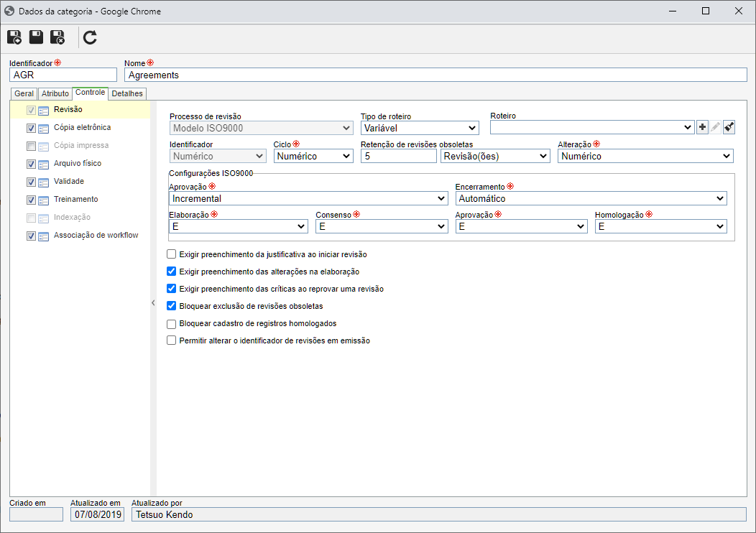Click the retention number field showing 5
Viewport: 756px width, 533px height.
(399, 156)
